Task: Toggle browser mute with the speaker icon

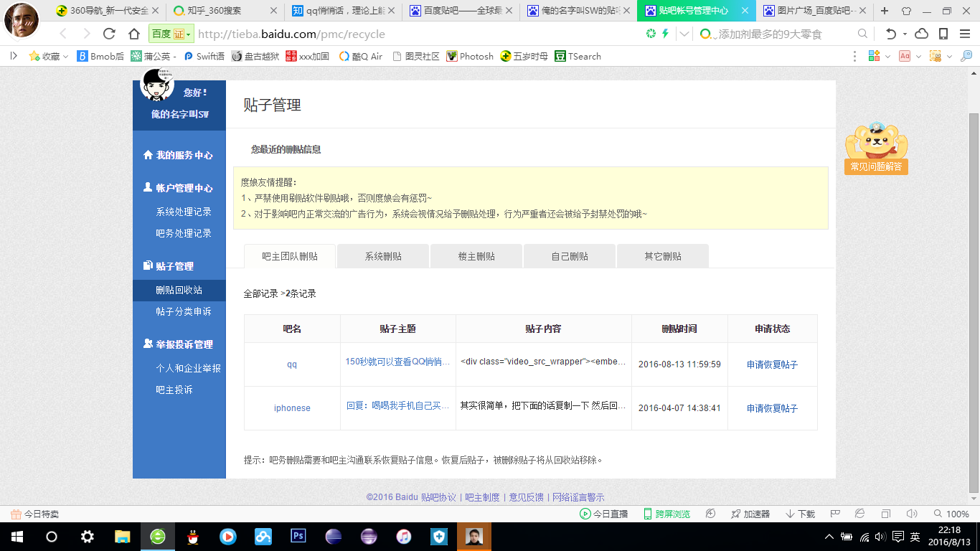Action: [x=913, y=513]
